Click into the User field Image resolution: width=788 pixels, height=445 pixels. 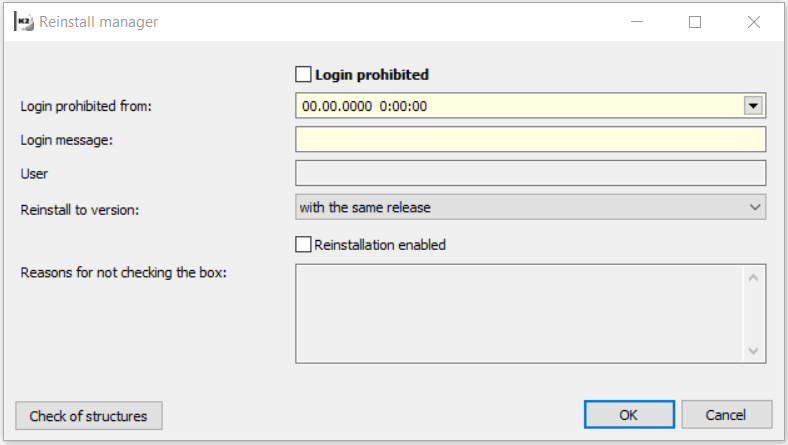pyautogui.click(x=530, y=173)
